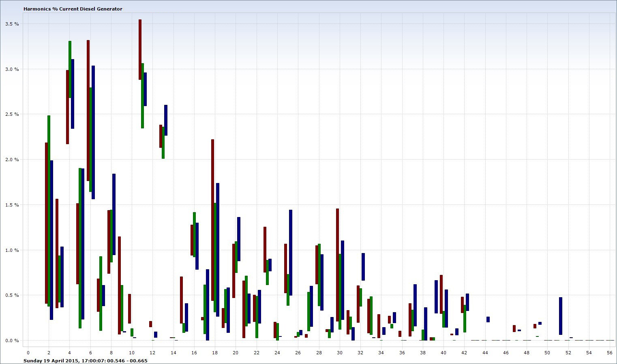Click x-axis label "56"
This screenshot has height=364, width=617.
click(x=610, y=353)
